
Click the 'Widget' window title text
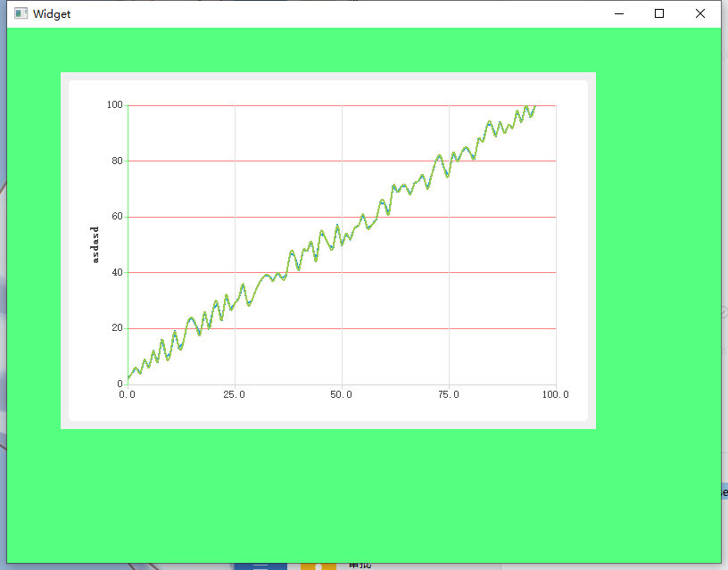52,14
